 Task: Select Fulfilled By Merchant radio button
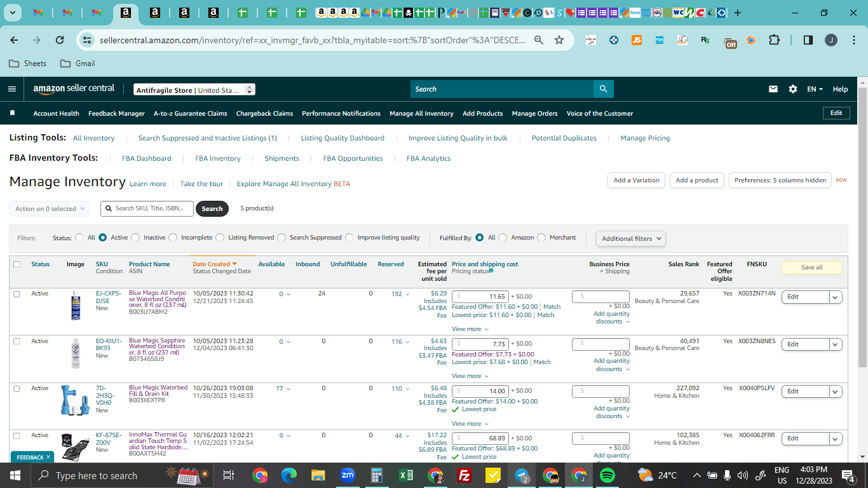tap(541, 238)
